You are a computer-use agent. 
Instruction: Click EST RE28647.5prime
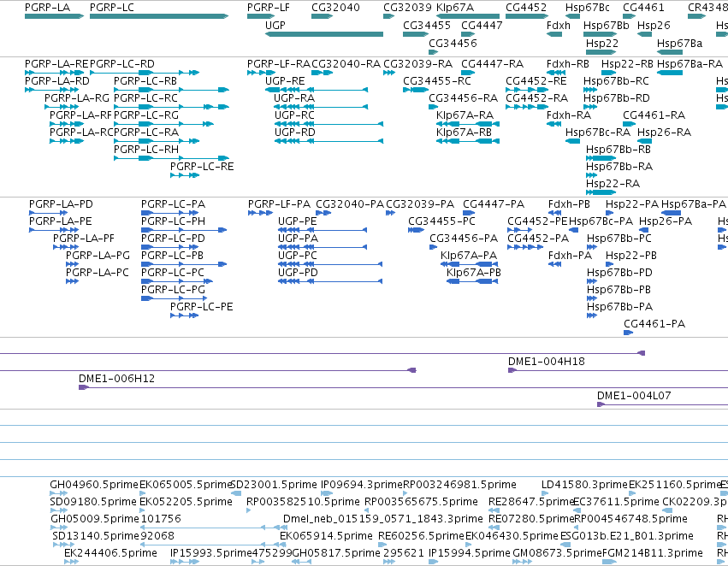494,510
